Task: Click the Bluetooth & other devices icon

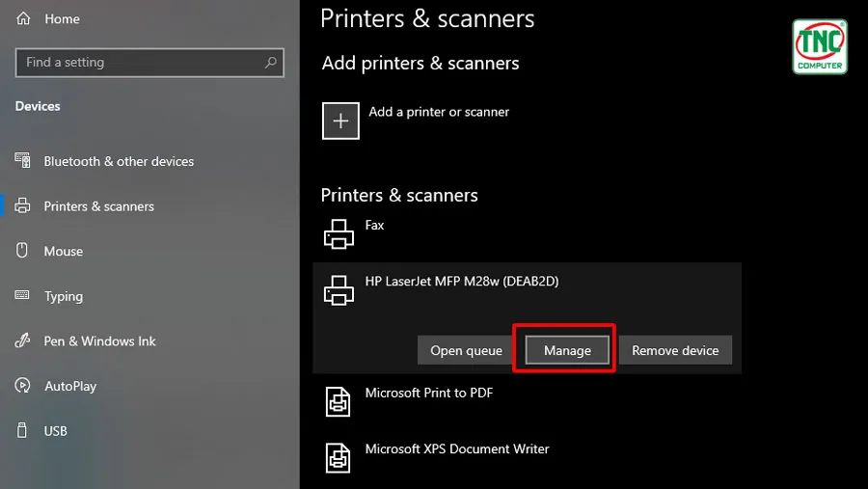Action: pyautogui.click(x=23, y=161)
